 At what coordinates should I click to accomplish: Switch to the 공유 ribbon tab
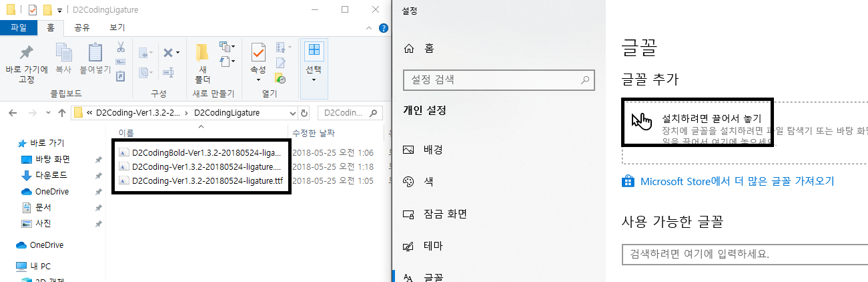pos(82,27)
